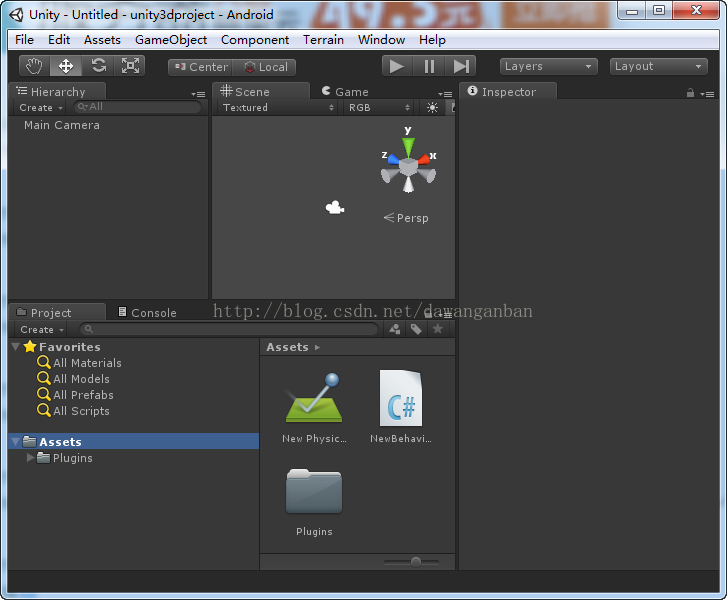Image resolution: width=727 pixels, height=600 pixels.
Task: Select the Scale tool
Action: pos(130,66)
